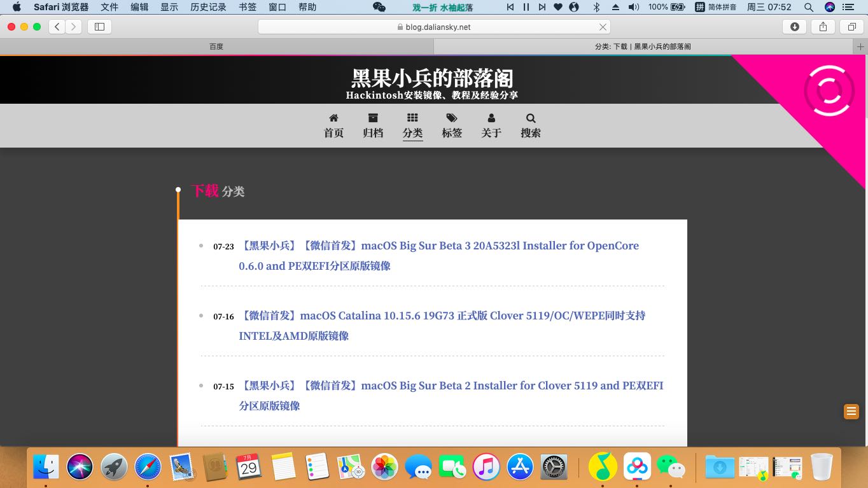Open the 简体拼音 input method menu
Viewport: 868px width, 488px height.
[x=715, y=7]
